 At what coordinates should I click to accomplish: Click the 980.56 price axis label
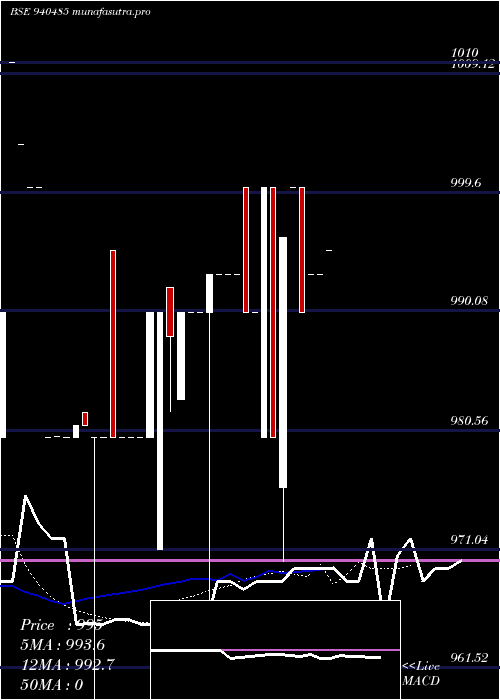click(x=469, y=421)
